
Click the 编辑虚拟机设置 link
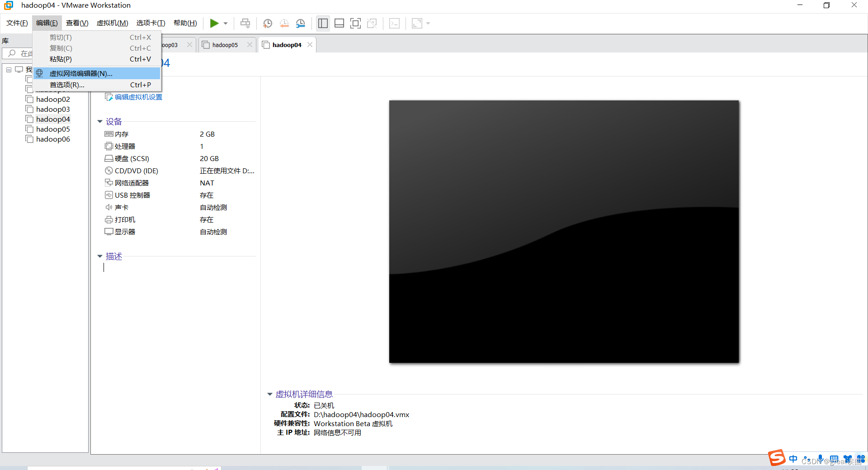tap(138, 97)
